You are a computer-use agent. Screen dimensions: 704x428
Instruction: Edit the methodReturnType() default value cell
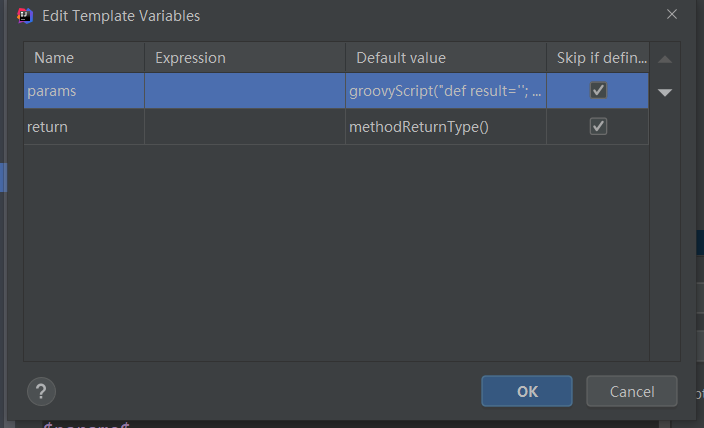coord(446,127)
